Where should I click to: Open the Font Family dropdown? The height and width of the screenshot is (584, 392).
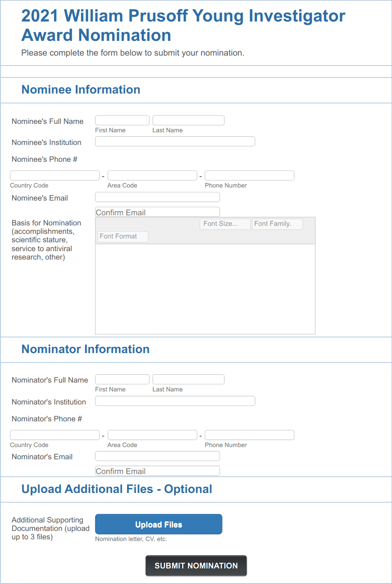(277, 224)
